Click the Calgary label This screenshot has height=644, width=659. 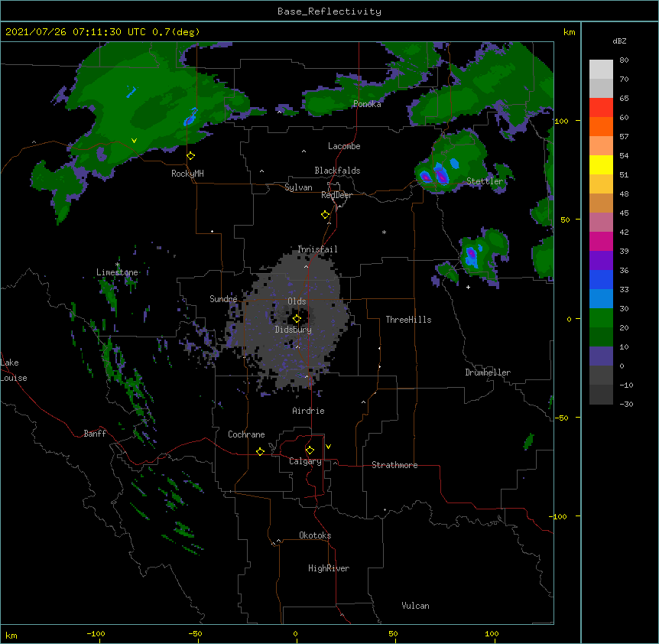pos(306,461)
